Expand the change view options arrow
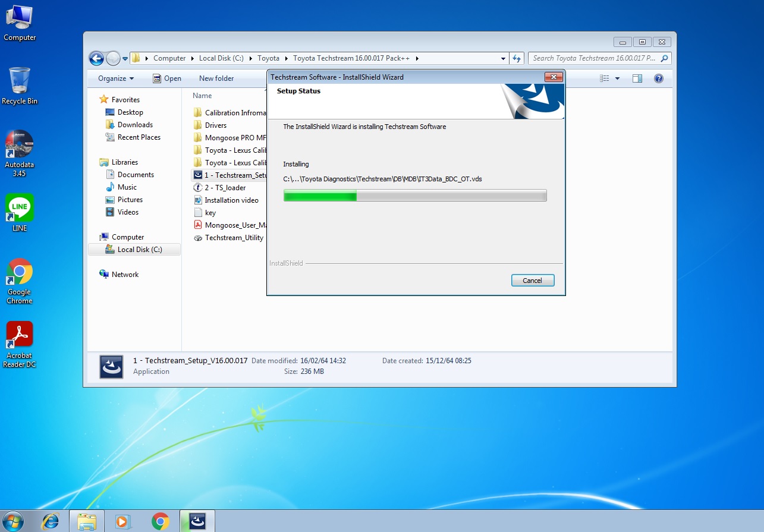The image size is (764, 532). tap(617, 78)
